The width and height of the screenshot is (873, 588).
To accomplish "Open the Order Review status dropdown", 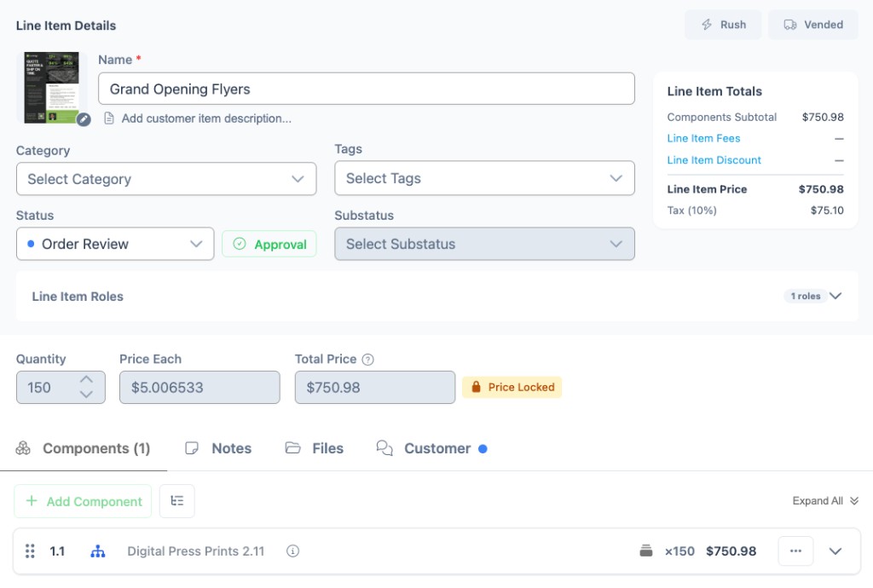I will (115, 244).
